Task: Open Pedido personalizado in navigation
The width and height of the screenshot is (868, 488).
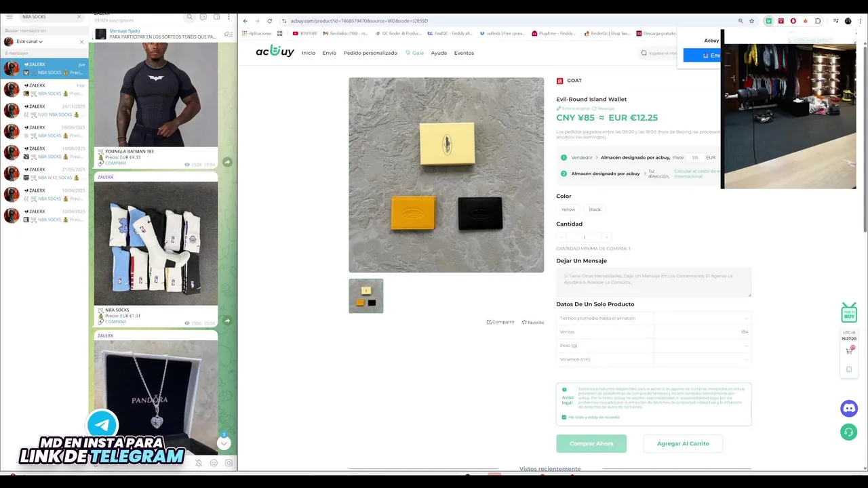Action: pos(370,53)
